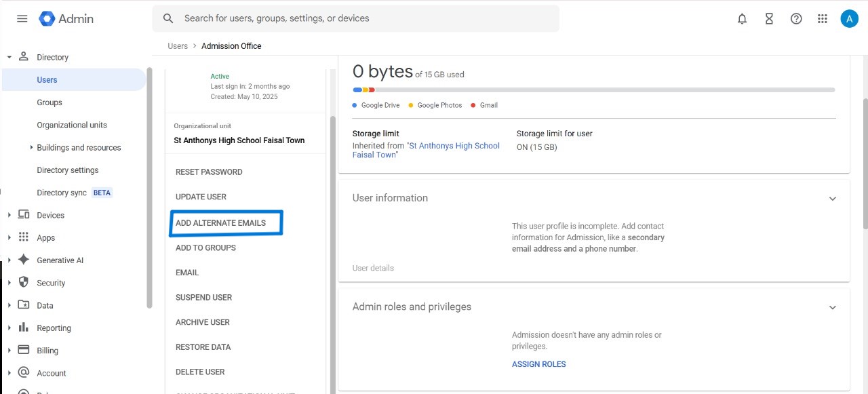The height and width of the screenshot is (394, 868).
Task: Open the help question-mark icon
Action: coord(795,18)
